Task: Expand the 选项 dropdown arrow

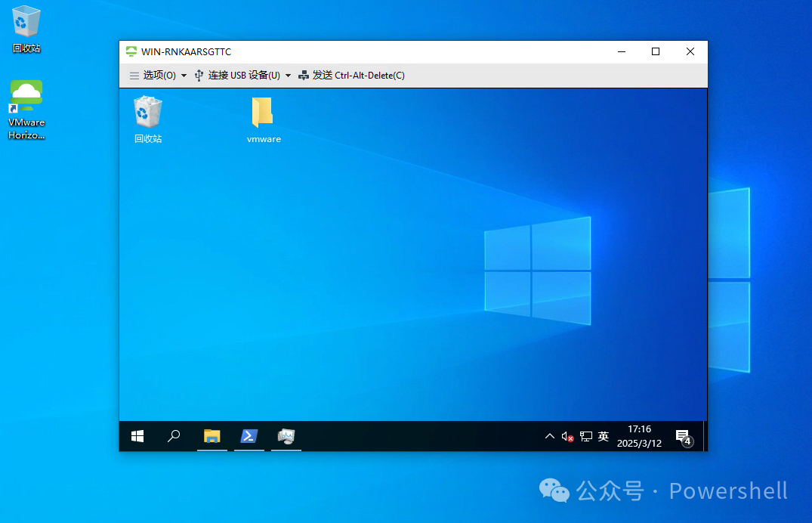Action: 184,76
